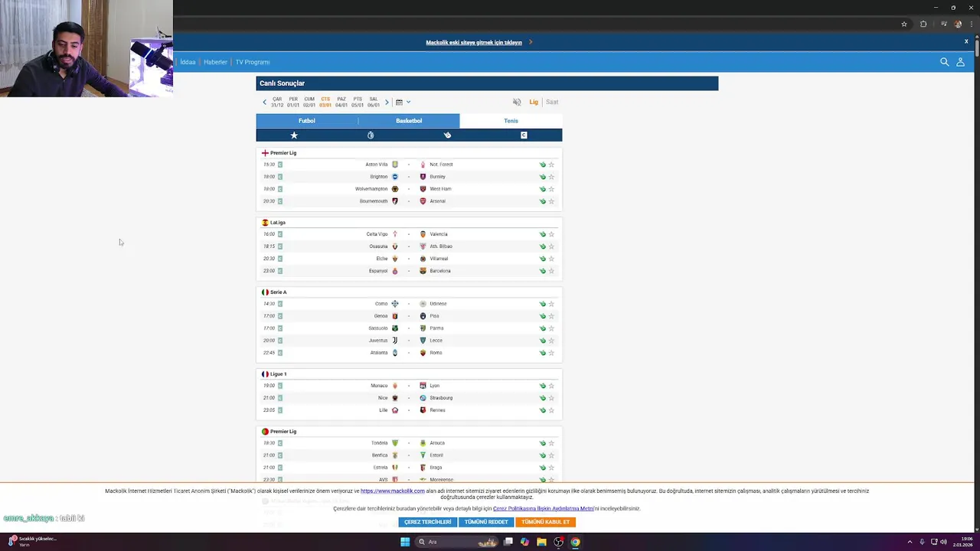Favorite the Wolverhampton vs West Ham match

click(x=551, y=189)
